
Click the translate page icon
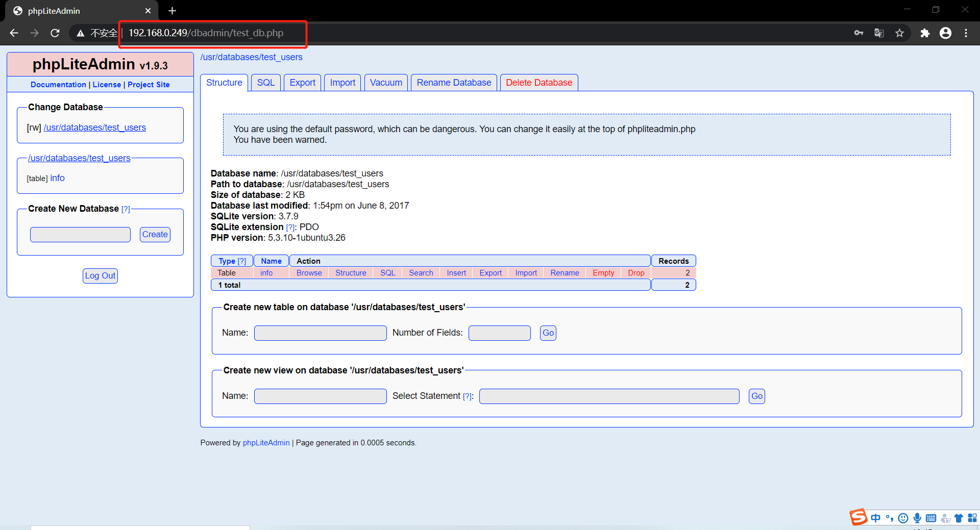879,33
